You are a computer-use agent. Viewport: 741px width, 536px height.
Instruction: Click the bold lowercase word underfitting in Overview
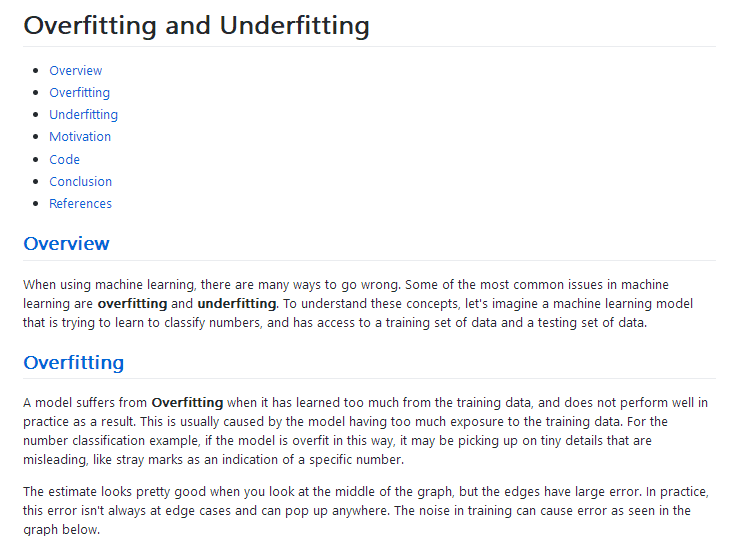tap(236, 303)
